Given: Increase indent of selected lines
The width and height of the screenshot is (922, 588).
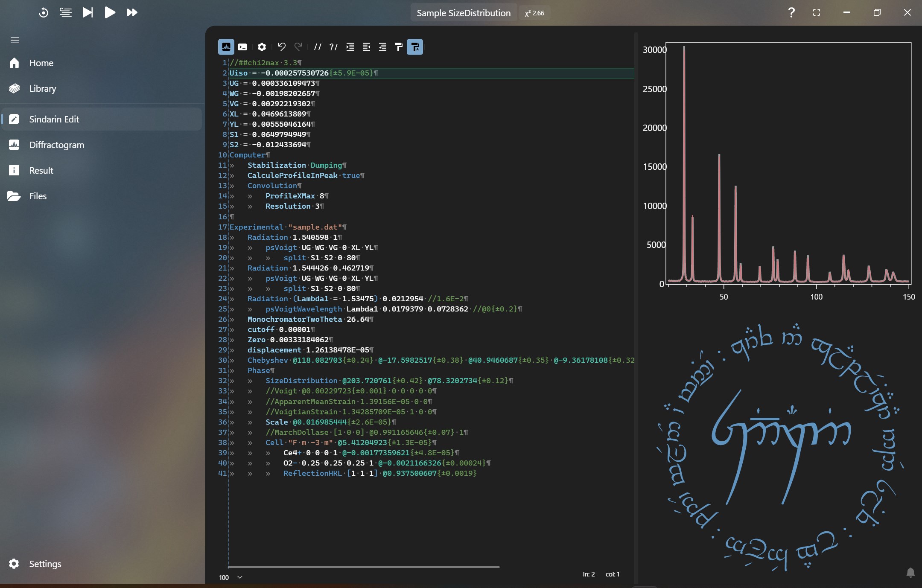Looking at the screenshot, I should click(350, 47).
